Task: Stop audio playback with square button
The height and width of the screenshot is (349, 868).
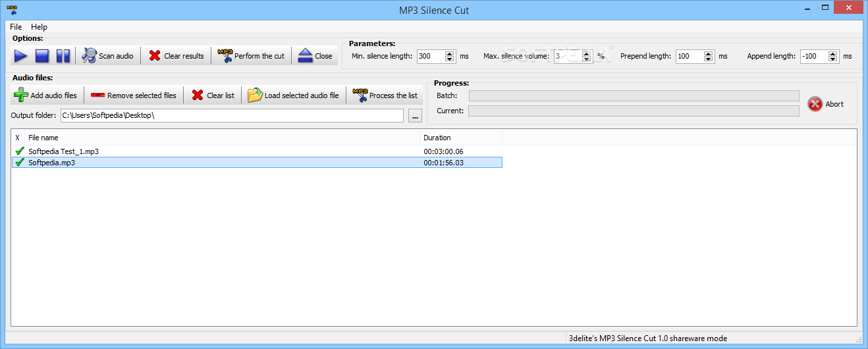Action: pyautogui.click(x=42, y=56)
